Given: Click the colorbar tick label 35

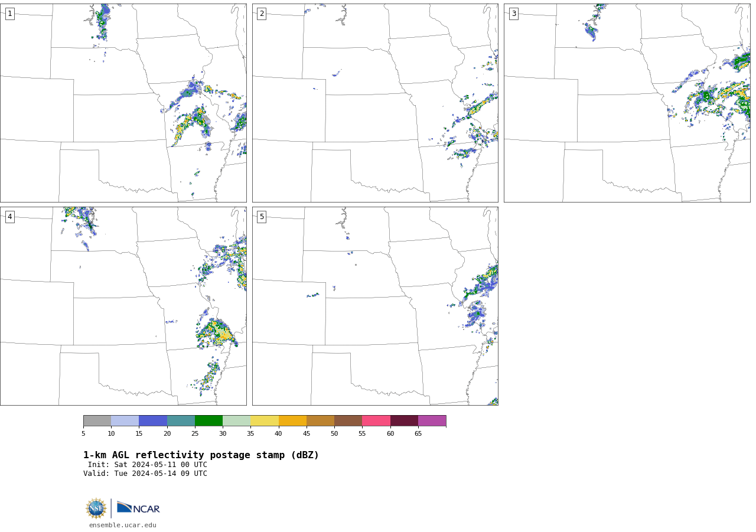Looking at the screenshot, I should click(x=250, y=434).
